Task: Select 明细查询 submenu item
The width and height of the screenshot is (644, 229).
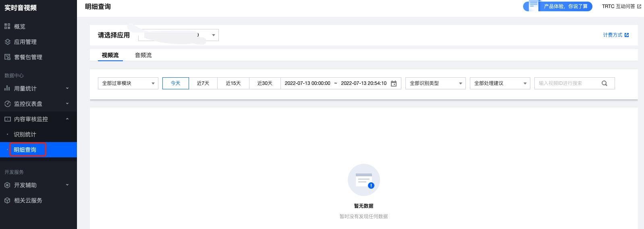Action: (x=38, y=150)
